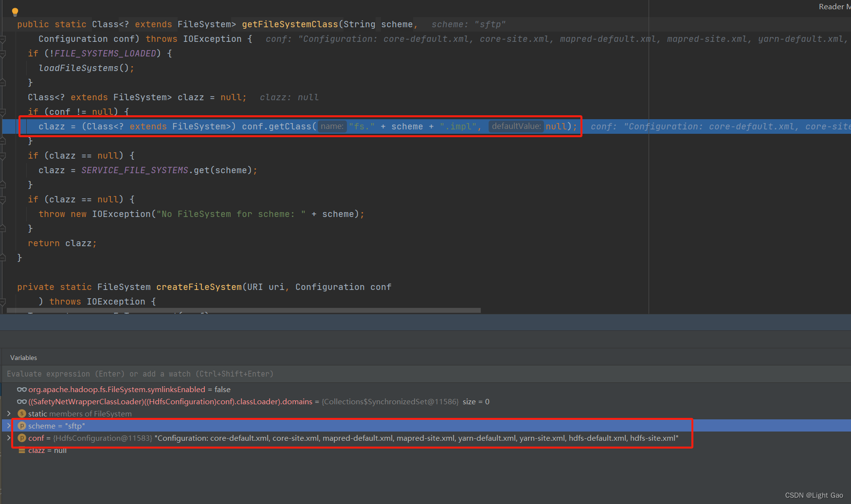Expand the scheme = "sftp" variable

point(9,426)
